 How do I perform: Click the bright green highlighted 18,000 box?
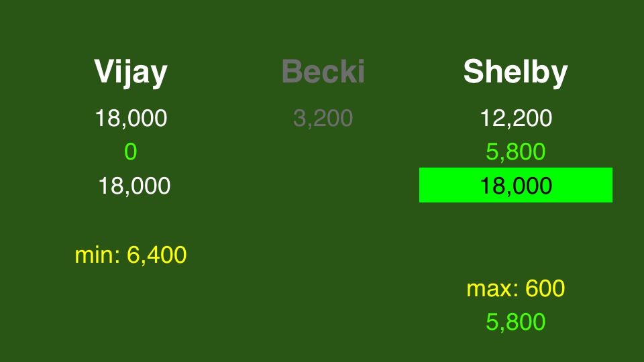[515, 185]
